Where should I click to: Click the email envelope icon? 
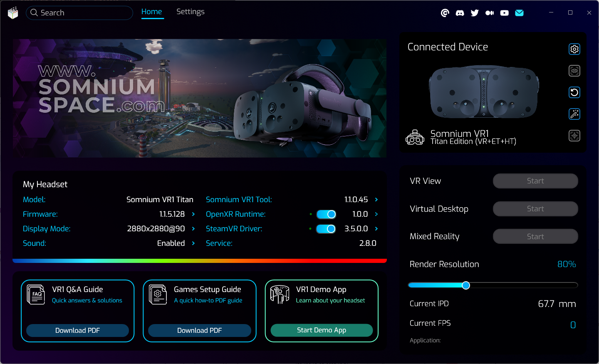[519, 13]
